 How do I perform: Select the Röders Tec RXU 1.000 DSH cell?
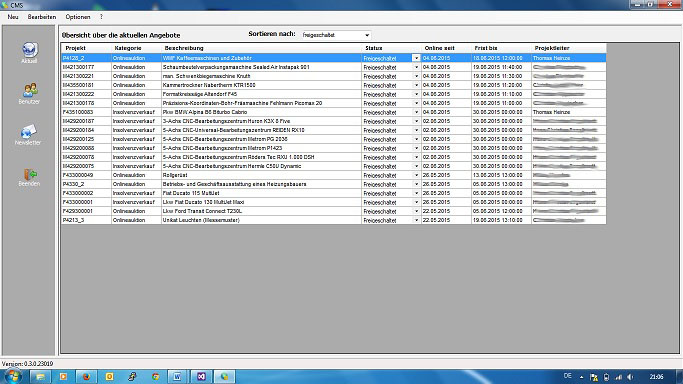point(261,157)
